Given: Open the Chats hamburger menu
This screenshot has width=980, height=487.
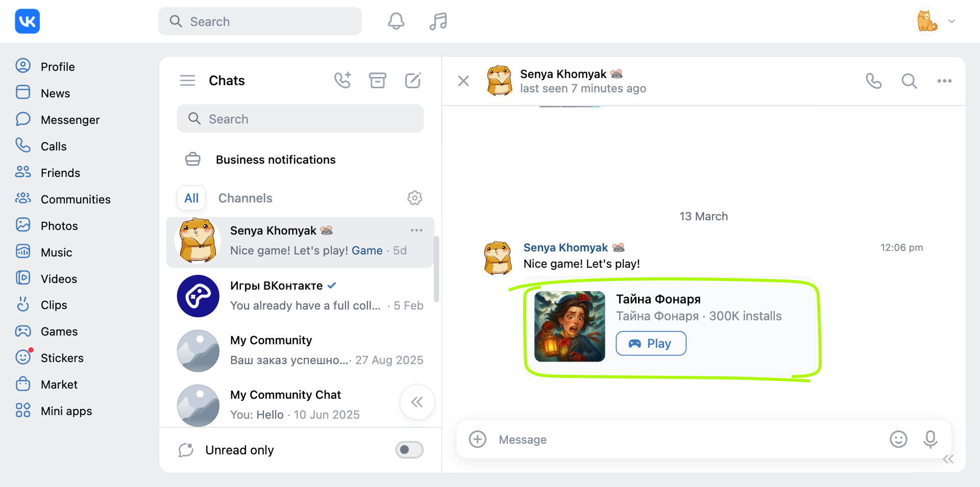Looking at the screenshot, I should (x=187, y=81).
